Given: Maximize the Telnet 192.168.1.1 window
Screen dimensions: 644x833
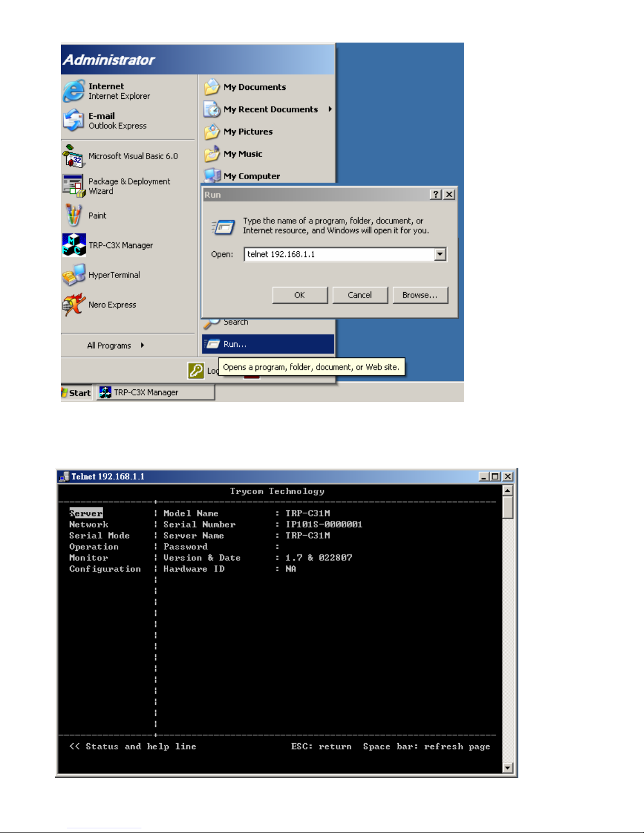Looking at the screenshot, I should coord(495,477).
